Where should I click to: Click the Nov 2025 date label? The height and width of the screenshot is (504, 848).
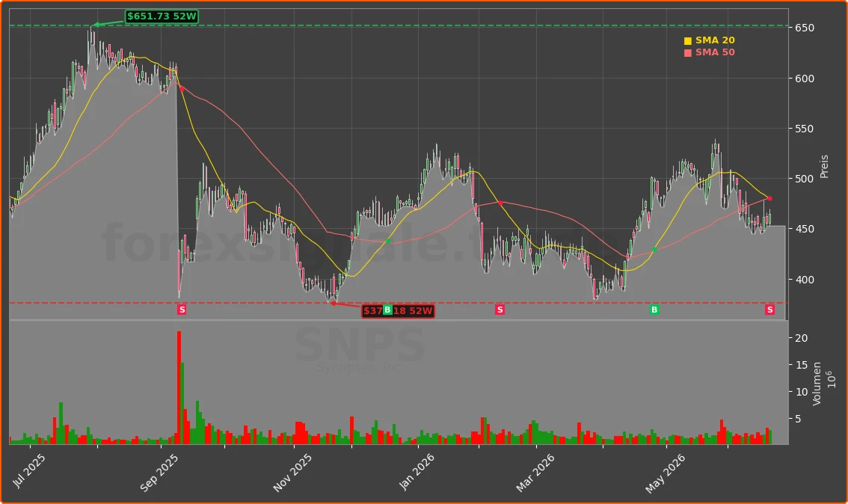point(292,473)
